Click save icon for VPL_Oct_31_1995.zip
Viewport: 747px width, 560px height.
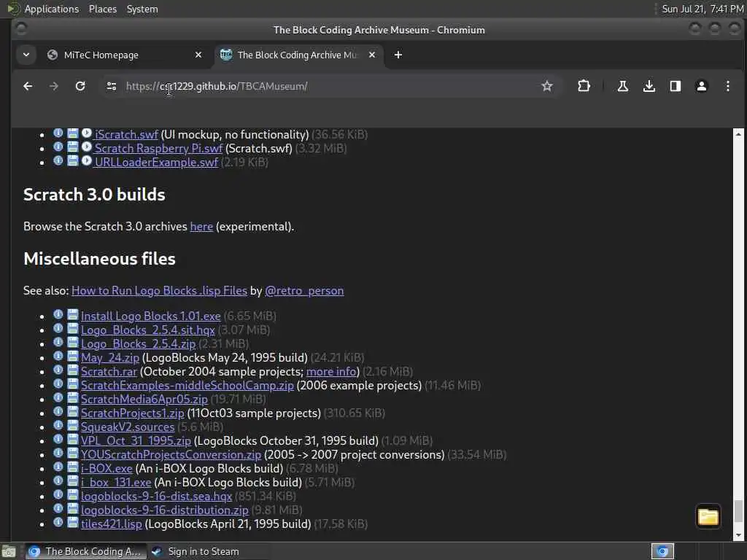tap(72, 439)
